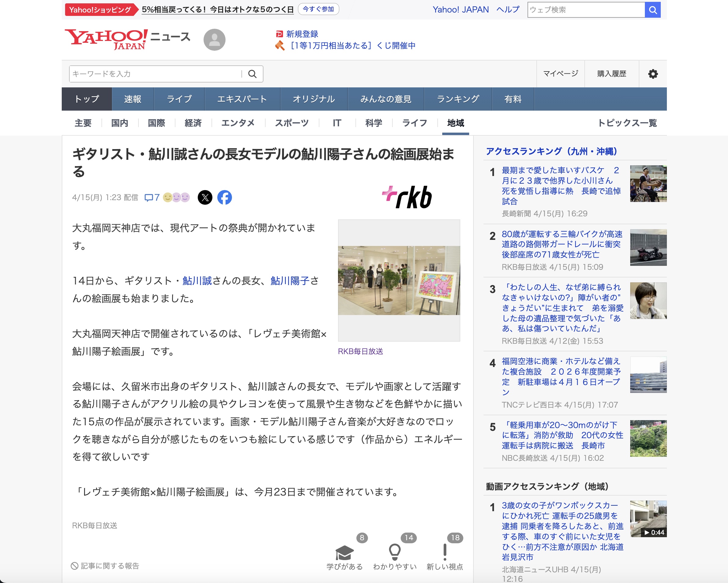
Task: Open the art exhibition article photo
Action: point(399,280)
